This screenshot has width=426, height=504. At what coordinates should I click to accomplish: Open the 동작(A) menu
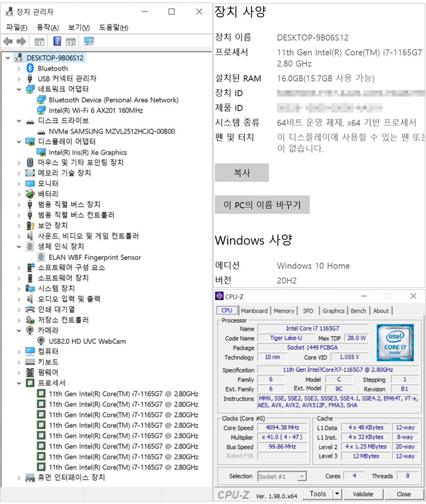point(47,27)
